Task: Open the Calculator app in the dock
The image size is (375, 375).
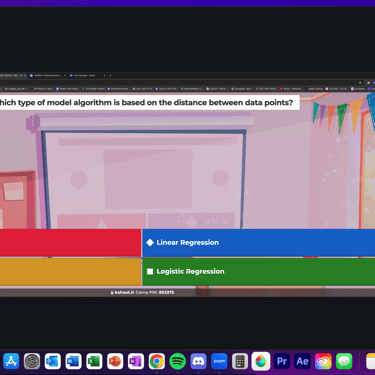Action: point(240,361)
